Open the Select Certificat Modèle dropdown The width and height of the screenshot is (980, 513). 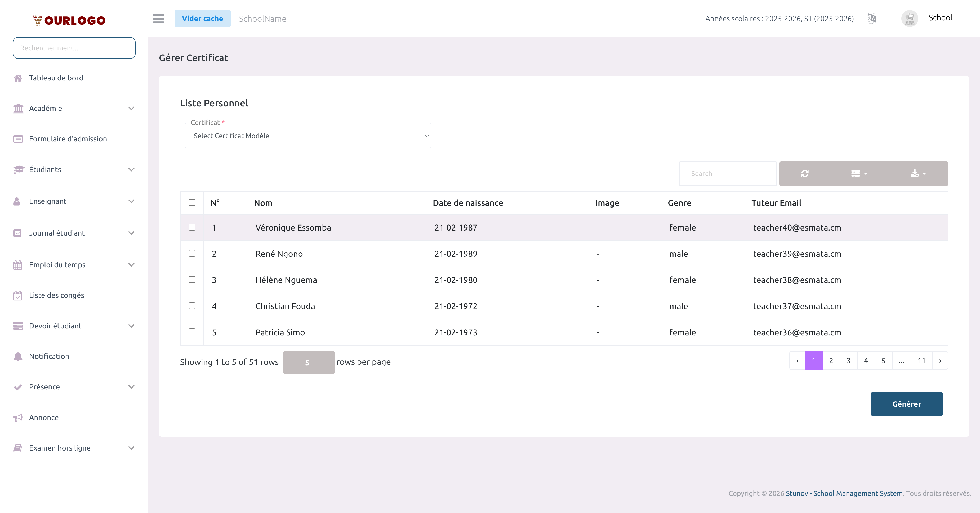point(308,136)
